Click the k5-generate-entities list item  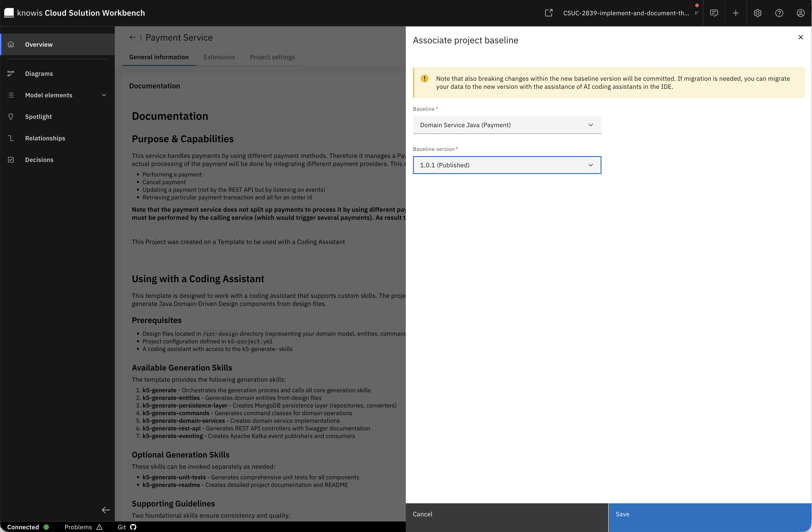(232, 398)
